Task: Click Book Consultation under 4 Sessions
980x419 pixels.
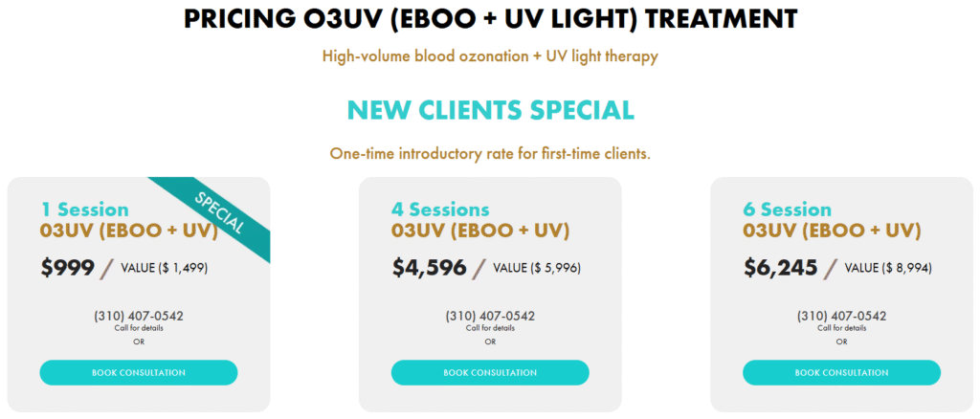Action: 490,373
